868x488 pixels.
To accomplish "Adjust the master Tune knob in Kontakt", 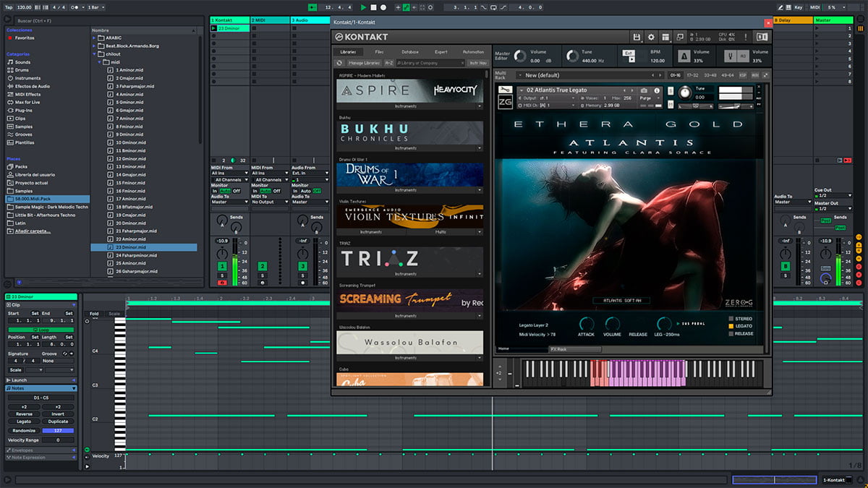I will [x=573, y=56].
